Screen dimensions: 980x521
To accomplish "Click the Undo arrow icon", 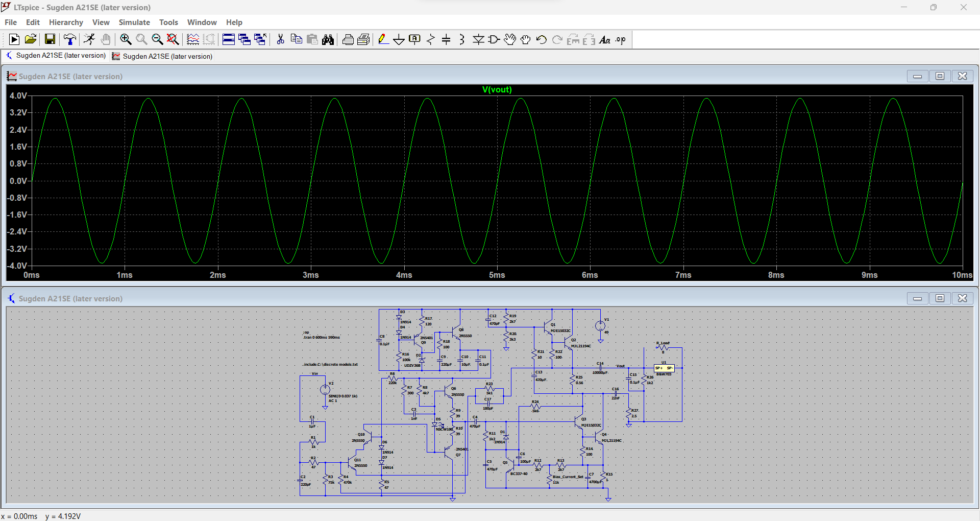I will point(542,39).
